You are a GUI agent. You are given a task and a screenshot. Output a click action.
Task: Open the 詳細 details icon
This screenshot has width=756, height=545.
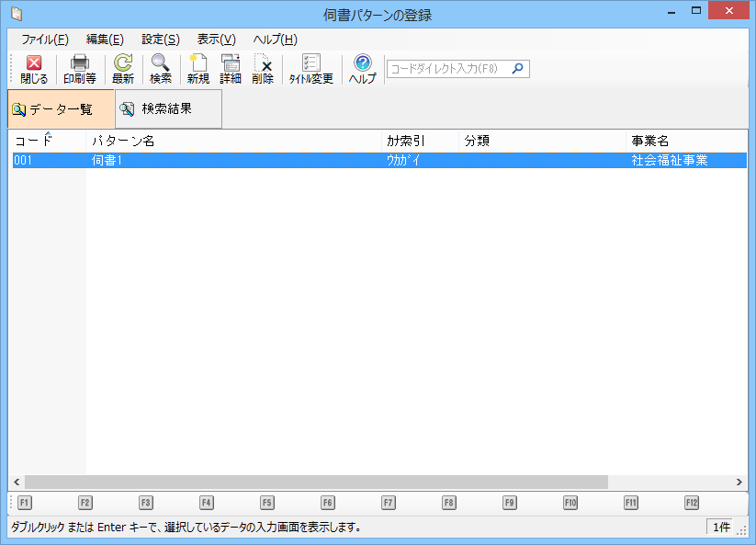(x=231, y=69)
